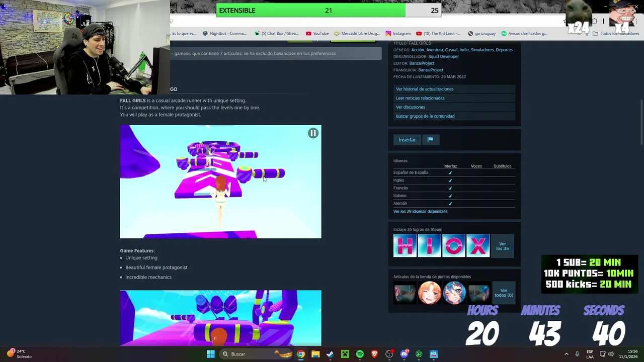Click the taskbar Buscar search box
This screenshot has width=644, height=362.
(257, 354)
